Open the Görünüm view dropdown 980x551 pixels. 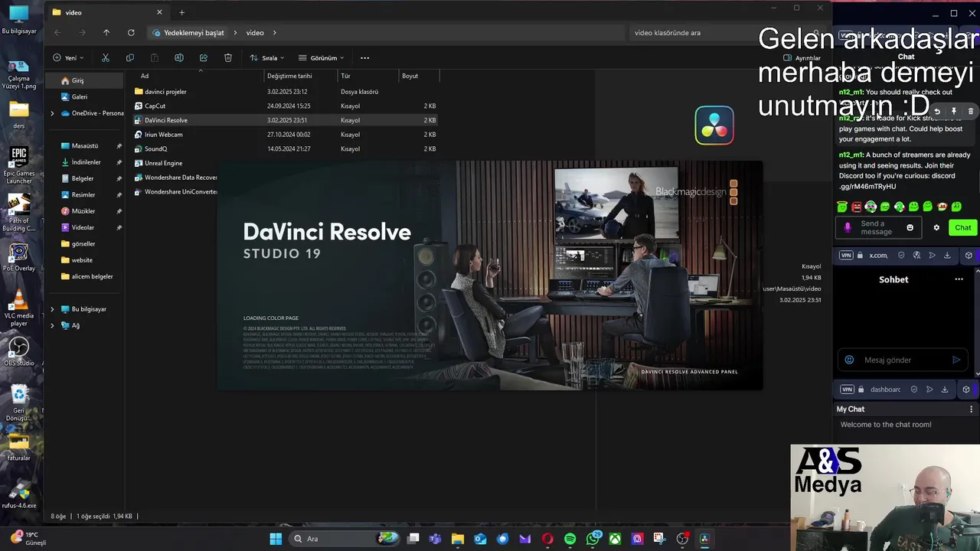click(x=322, y=58)
